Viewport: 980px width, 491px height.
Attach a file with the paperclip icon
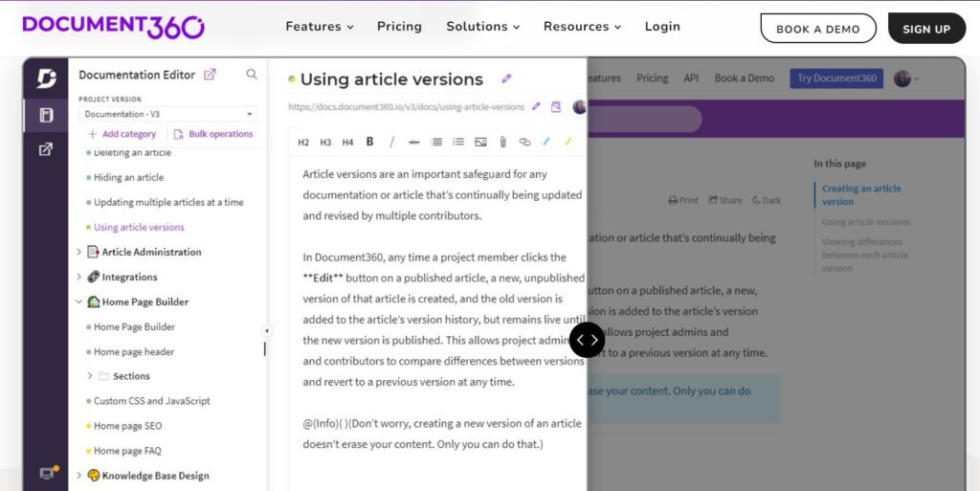(x=502, y=142)
